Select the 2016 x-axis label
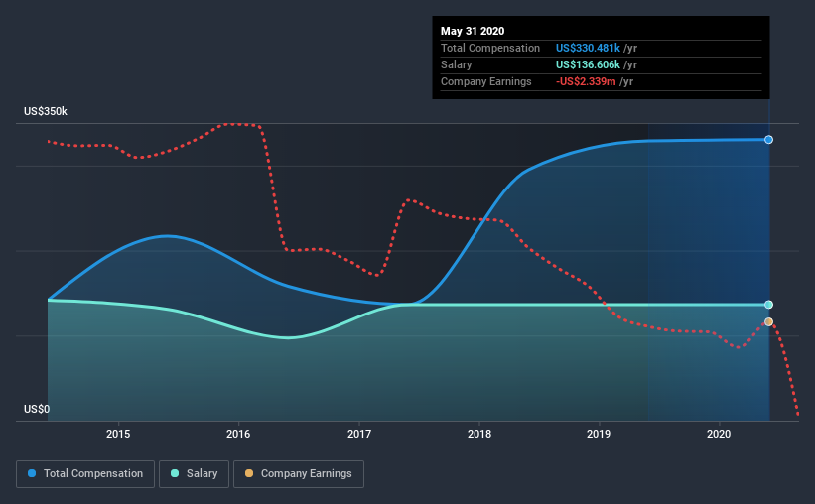The image size is (815, 504). [238, 434]
